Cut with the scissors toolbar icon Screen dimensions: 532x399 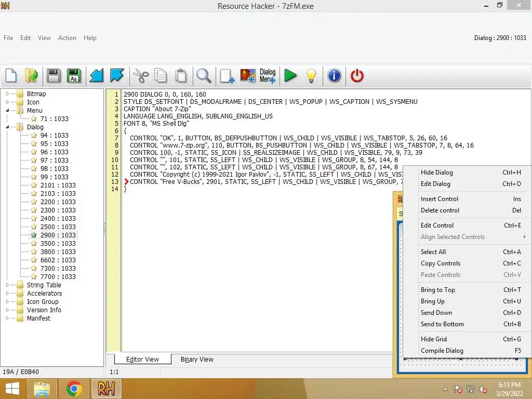point(140,75)
